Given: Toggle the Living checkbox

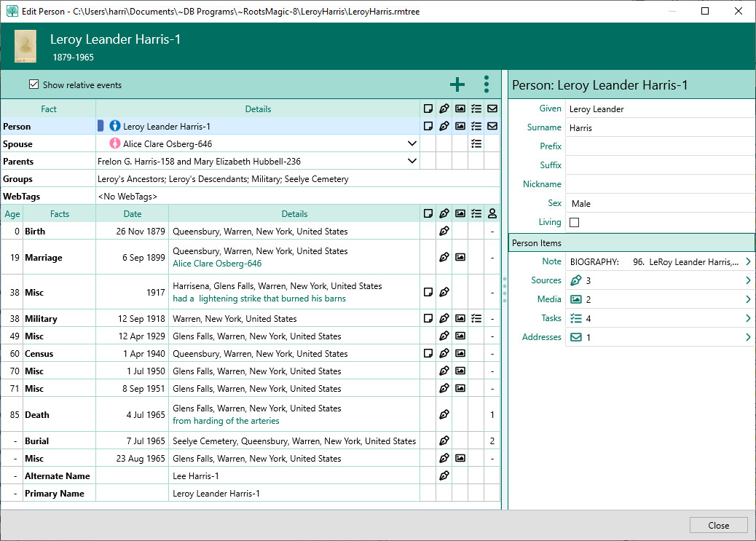Looking at the screenshot, I should point(574,223).
